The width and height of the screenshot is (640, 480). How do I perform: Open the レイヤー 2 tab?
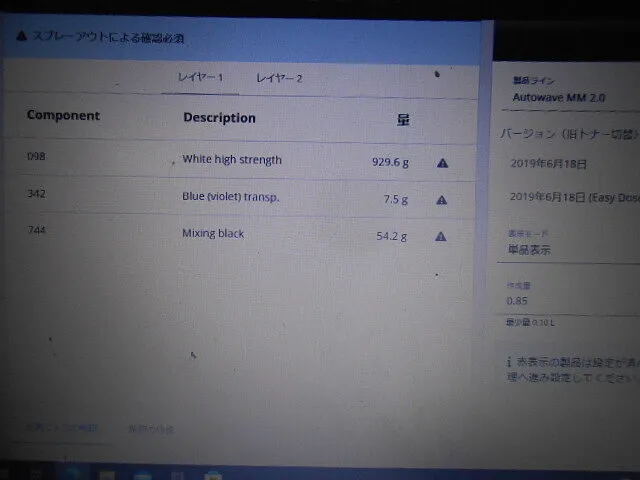(279, 78)
